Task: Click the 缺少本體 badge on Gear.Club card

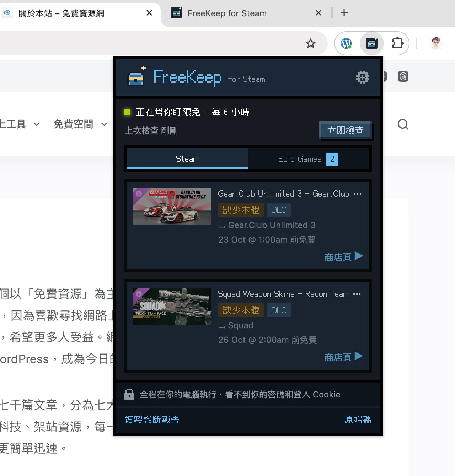Action: pyautogui.click(x=241, y=210)
